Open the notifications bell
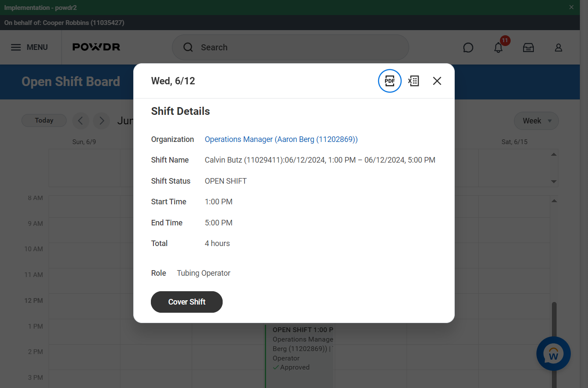The height and width of the screenshot is (388, 588). [x=499, y=47]
